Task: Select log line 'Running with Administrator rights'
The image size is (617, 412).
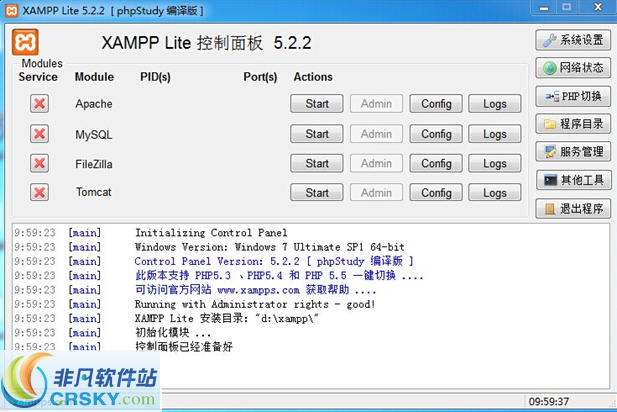Action: (255, 304)
